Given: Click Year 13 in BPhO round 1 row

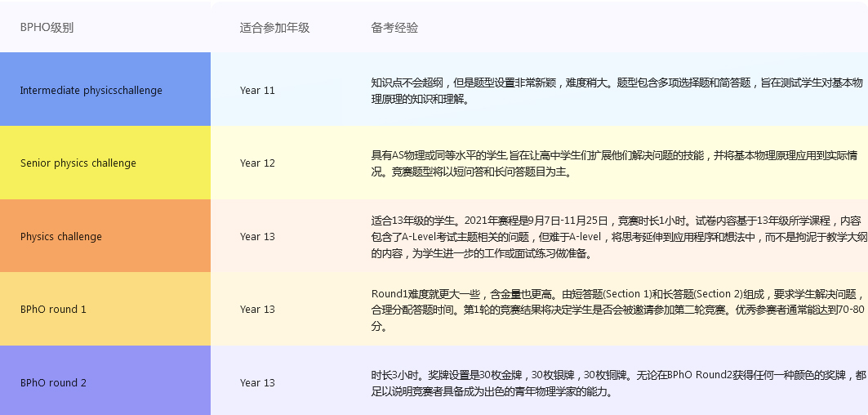Looking at the screenshot, I should tap(257, 309).
